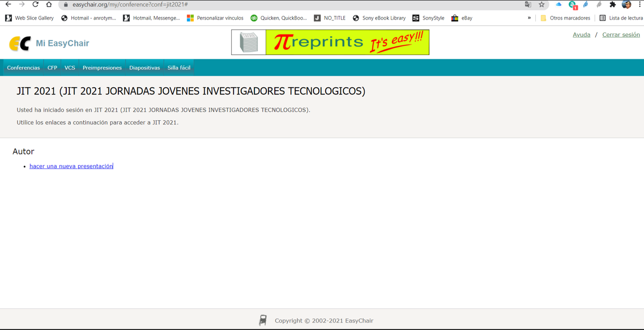This screenshot has width=644, height=330.
Task: Open Otros marcadores folder
Action: 565,18
